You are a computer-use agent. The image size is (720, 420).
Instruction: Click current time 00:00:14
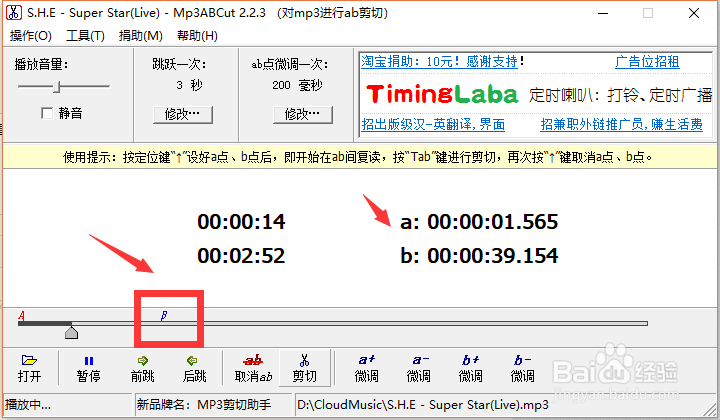point(241,222)
